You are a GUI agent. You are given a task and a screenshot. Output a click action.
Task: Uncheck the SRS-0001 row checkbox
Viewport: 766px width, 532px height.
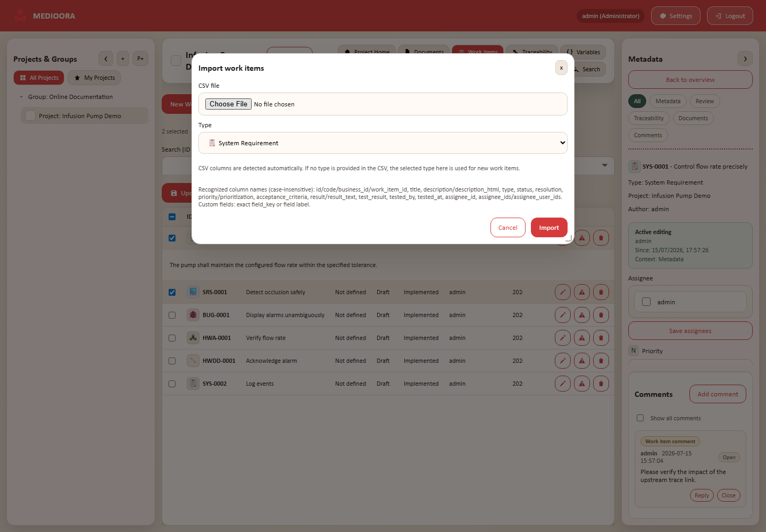(172, 292)
